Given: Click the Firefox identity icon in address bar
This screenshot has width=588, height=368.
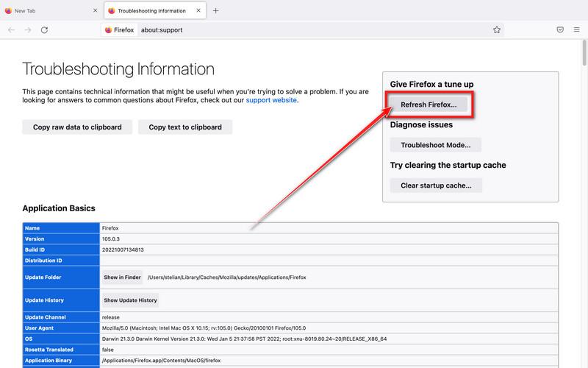Looking at the screenshot, I should 119,30.
